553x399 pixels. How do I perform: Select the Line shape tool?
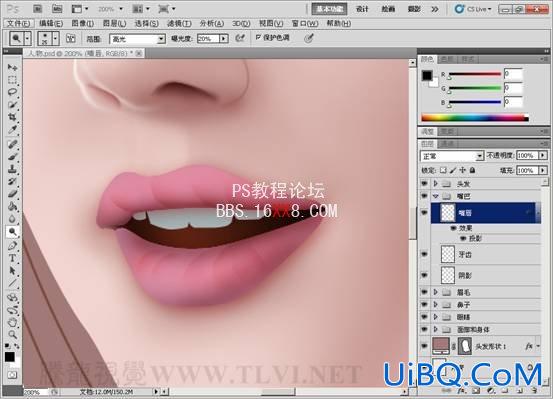click(x=12, y=283)
